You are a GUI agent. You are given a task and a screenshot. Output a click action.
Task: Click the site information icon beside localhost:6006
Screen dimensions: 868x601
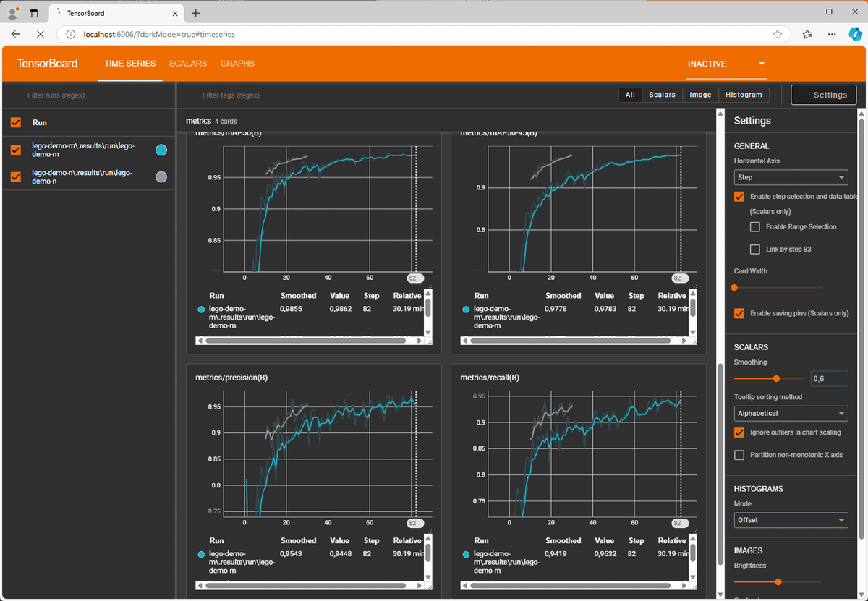point(69,34)
